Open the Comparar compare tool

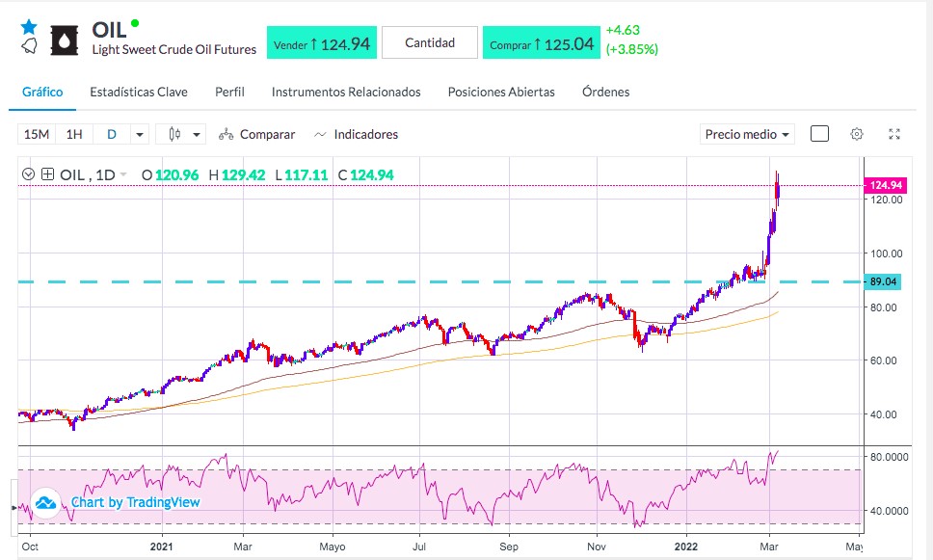[256, 135]
